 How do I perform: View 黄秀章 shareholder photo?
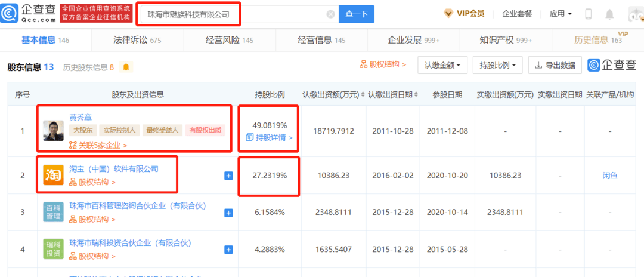[54, 131]
